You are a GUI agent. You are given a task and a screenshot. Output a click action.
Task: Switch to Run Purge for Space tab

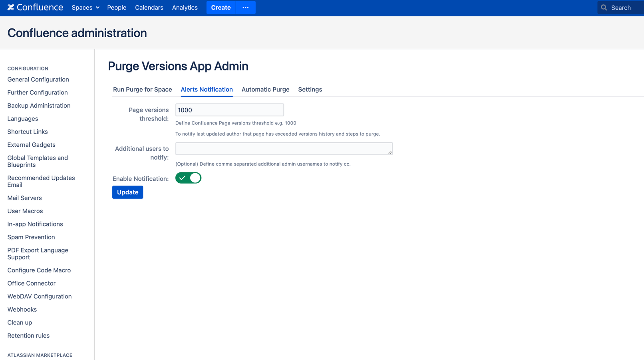142,90
